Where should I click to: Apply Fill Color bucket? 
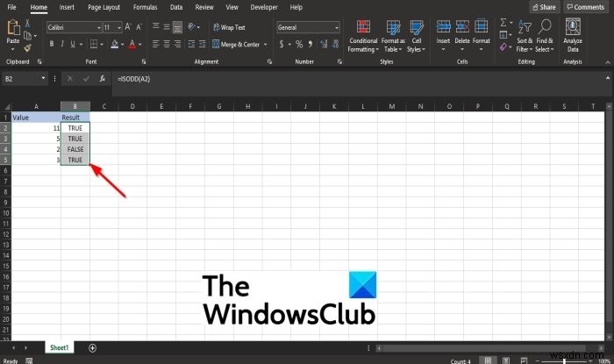pos(114,44)
